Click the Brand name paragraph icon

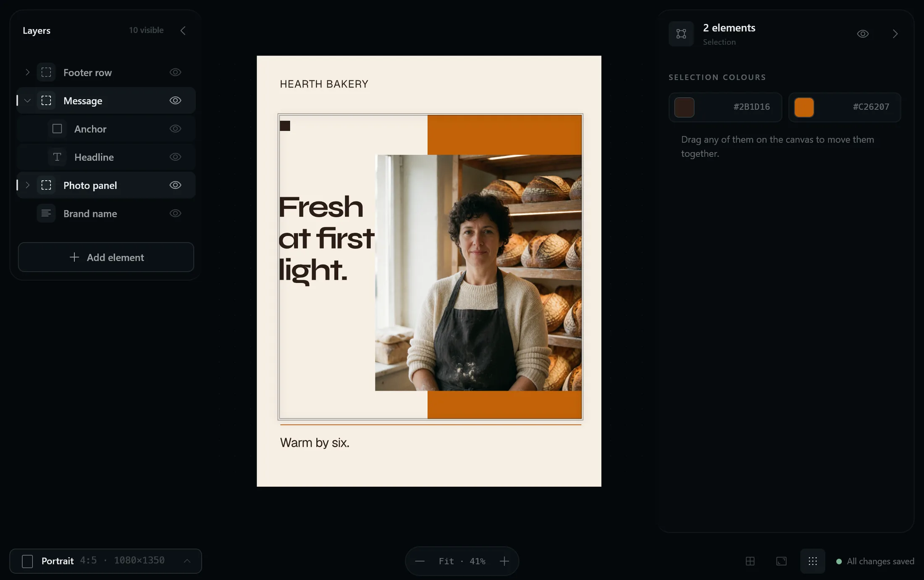click(x=46, y=213)
